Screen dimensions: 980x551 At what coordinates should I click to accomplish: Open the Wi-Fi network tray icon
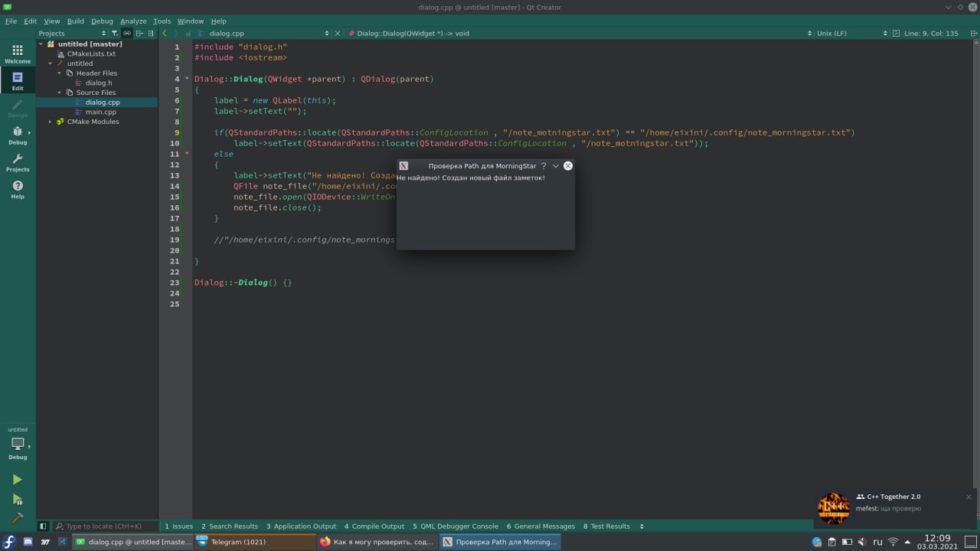click(x=893, y=542)
